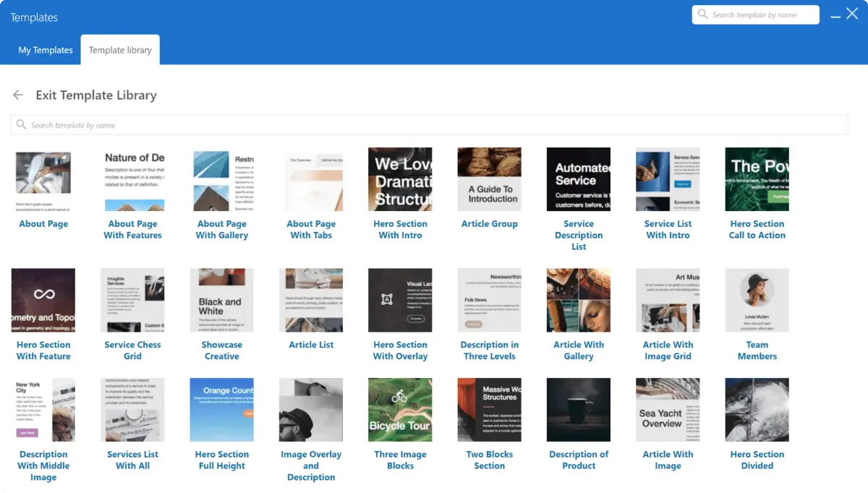
Task: Open the About Page template thumbnail
Action: coord(43,179)
